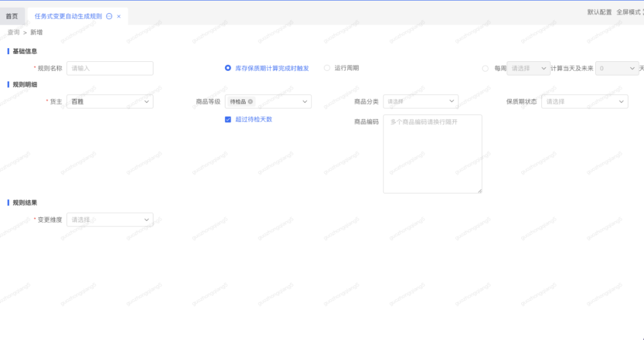This screenshot has width=644, height=340.
Task: Open the 商品分类 dropdown
Action: point(420,102)
